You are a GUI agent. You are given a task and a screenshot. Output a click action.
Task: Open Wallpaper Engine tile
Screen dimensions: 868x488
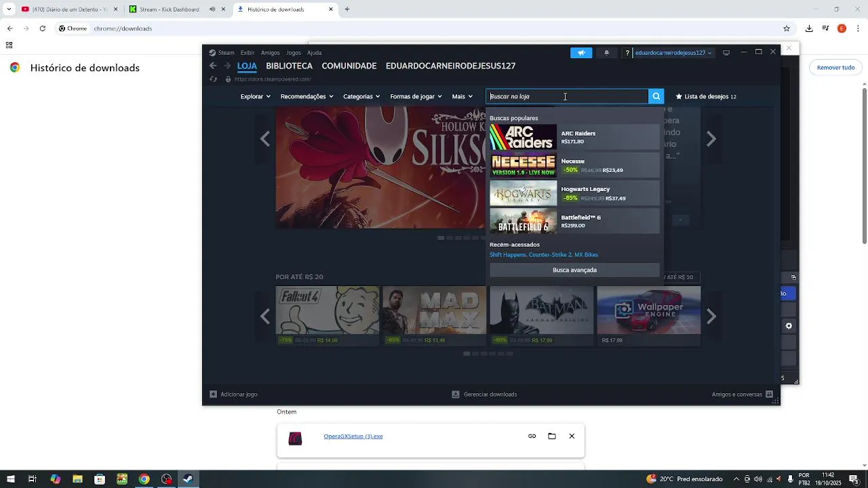(x=649, y=316)
